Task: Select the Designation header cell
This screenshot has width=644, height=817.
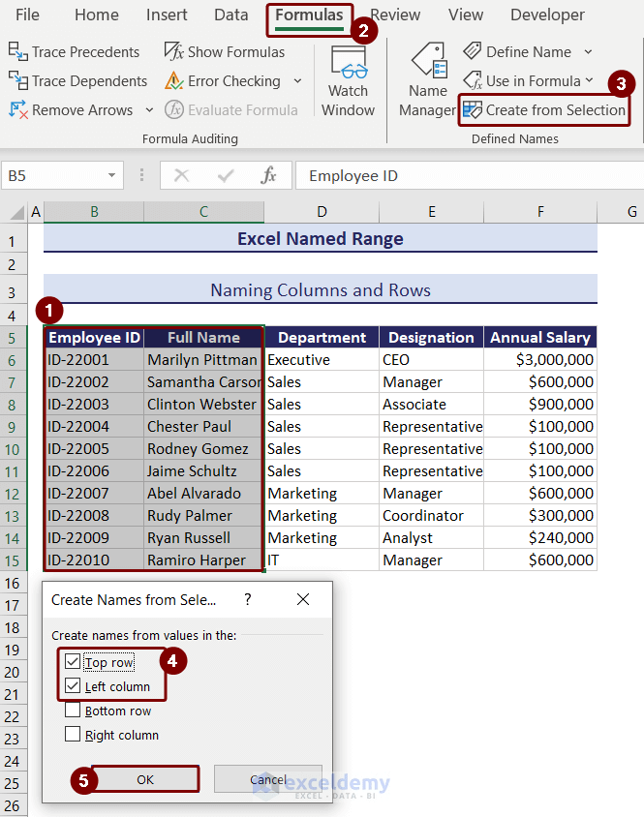Action: click(x=431, y=338)
